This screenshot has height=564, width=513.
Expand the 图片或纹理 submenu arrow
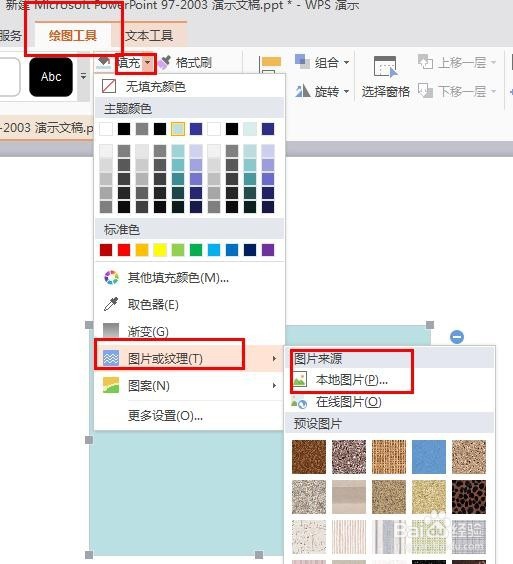click(x=274, y=358)
